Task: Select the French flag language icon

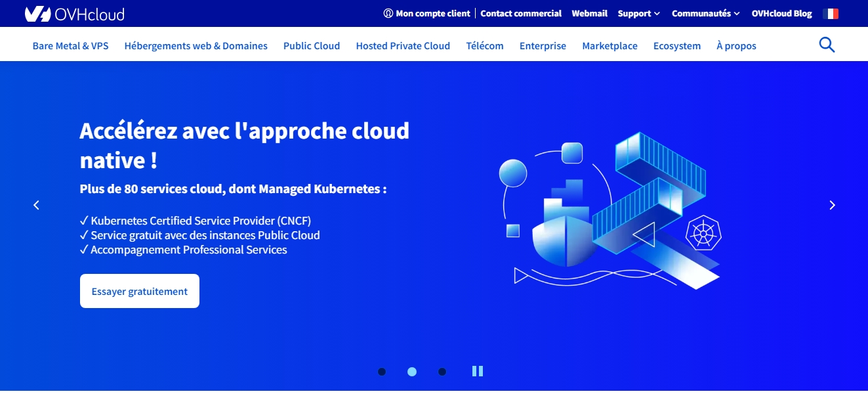Action: [831, 13]
